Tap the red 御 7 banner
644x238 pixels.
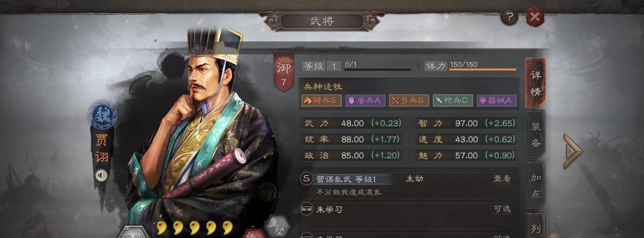[x=284, y=73]
